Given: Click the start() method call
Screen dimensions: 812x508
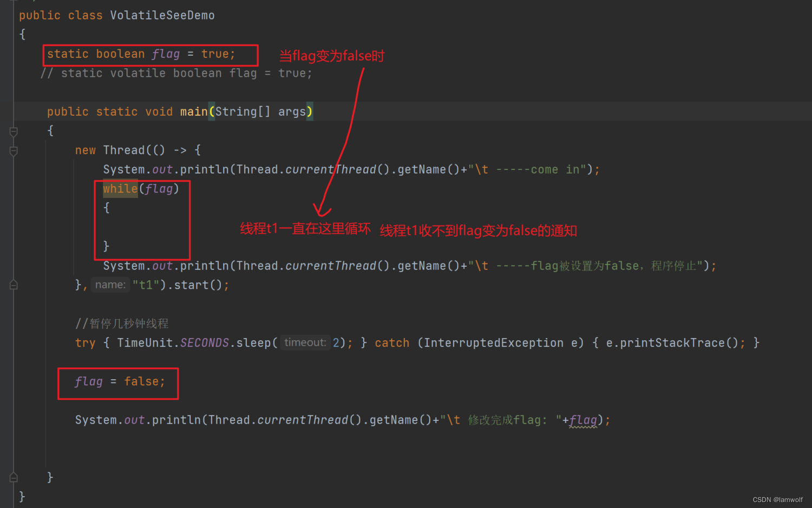Looking at the screenshot, I should point(198,285).
